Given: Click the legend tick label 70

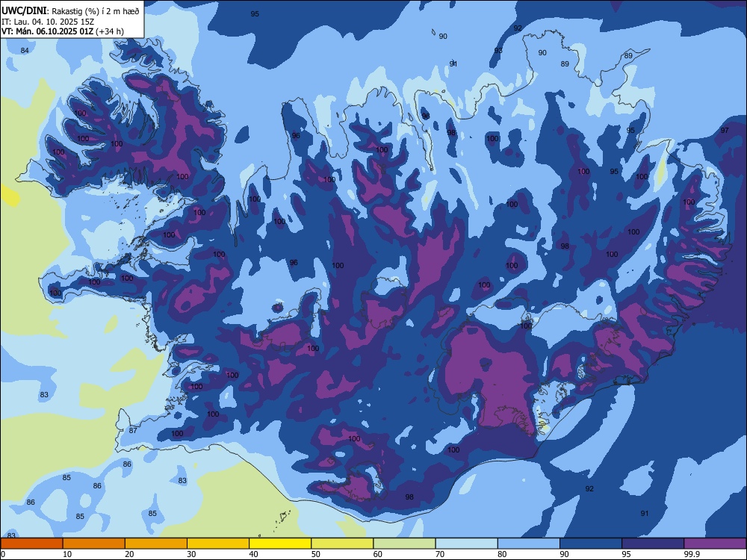Looking at the screenshot, I should [440, 554].
